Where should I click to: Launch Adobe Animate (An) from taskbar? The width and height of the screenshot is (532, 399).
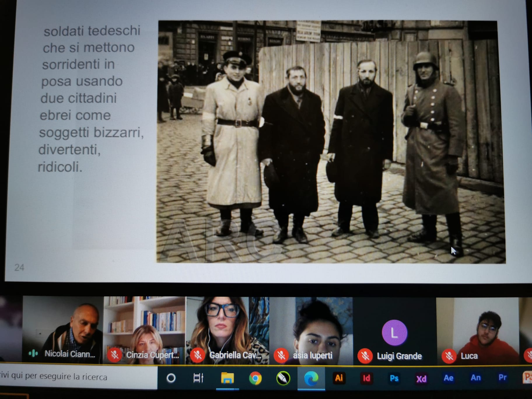pyautogui.click(x=475, y=378)
